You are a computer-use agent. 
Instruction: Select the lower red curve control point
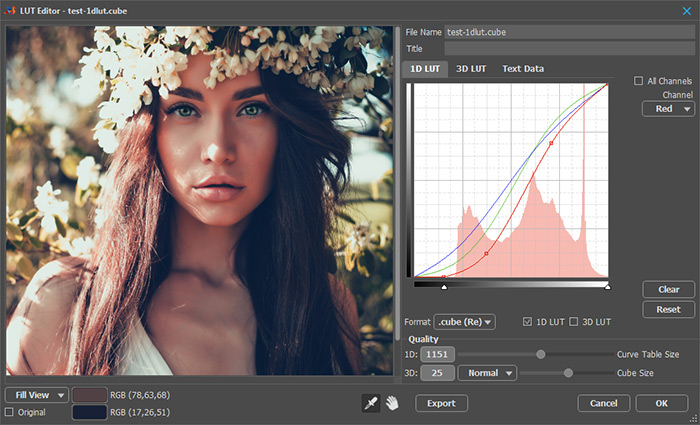(486, 254)
